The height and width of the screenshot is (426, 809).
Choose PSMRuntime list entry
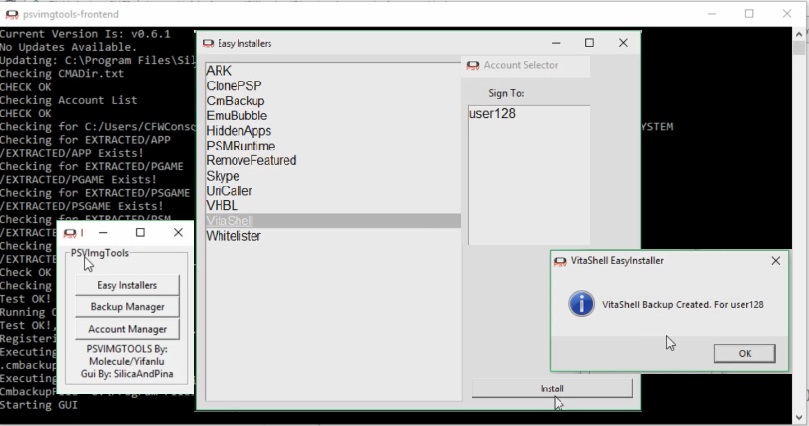click(333, 145)
